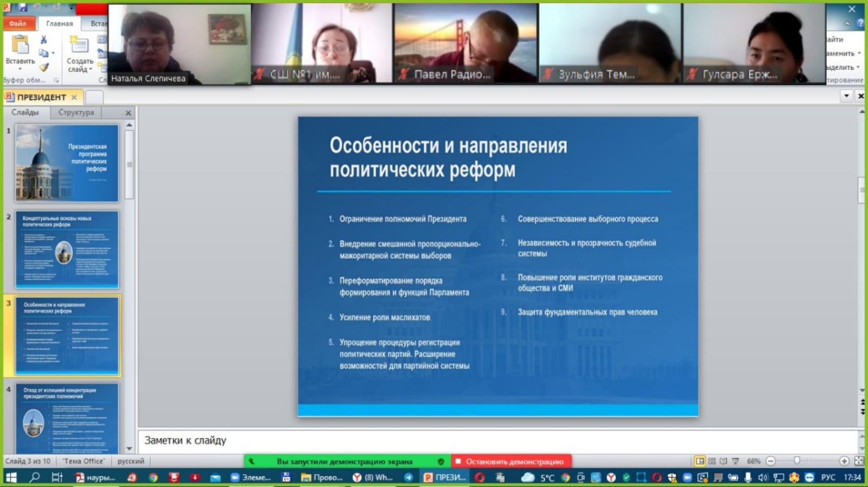Click the Zoom In plus icon
Image resolution: width=868 pixels, height=487 pixels.
pos(844,461)
